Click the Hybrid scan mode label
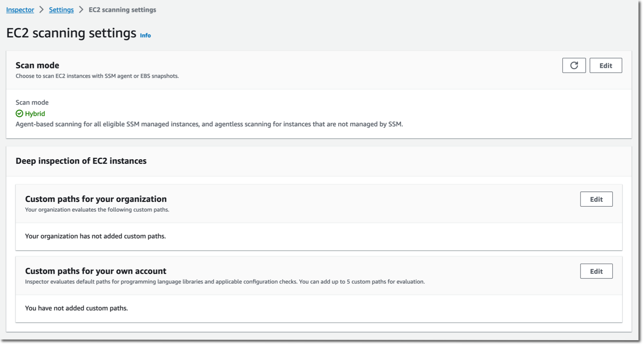The image size is (644, 345). pyautogui.click(x=34, y=113)
